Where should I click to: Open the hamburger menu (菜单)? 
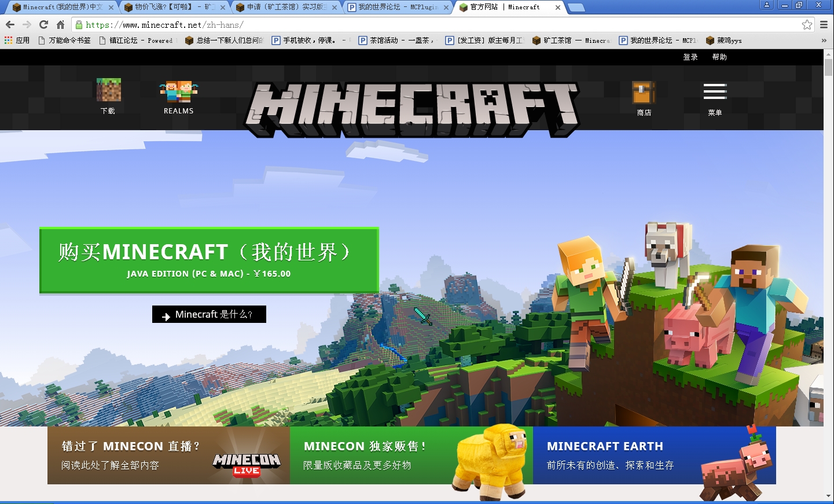click(x=715, y=91)
